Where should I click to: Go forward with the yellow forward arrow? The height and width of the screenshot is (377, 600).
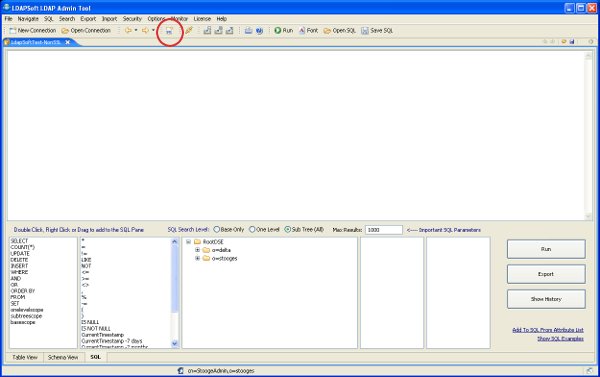145,31
